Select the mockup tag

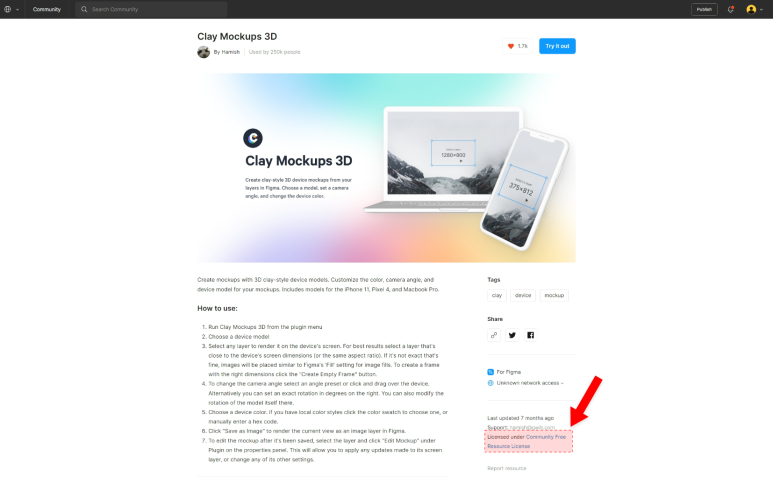click(x=554, y=295)
